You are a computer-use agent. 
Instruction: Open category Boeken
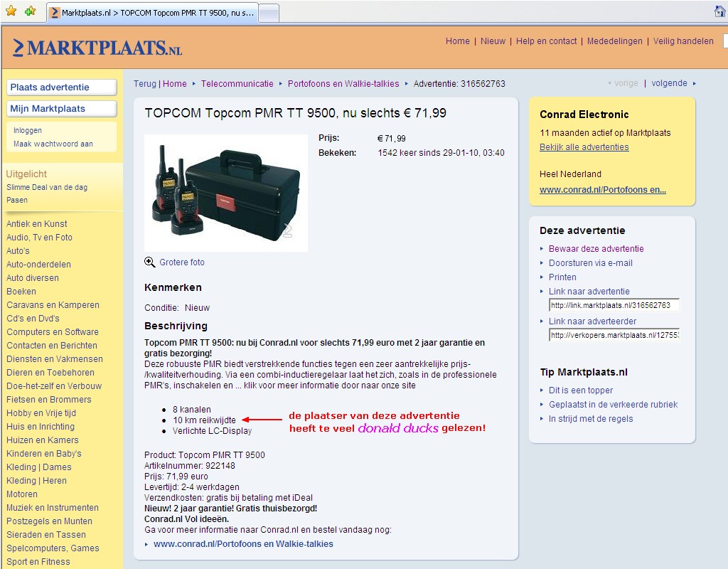point(21,291)
